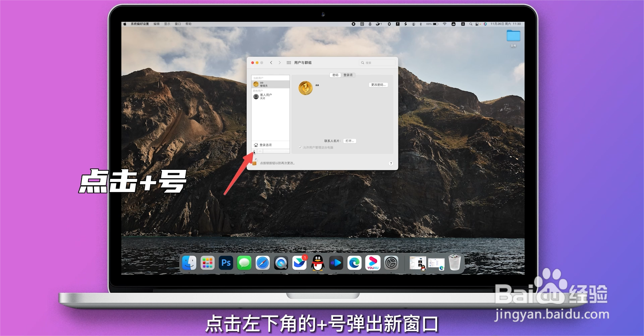Select 登录选项 with the home icon
The height and width of the screenshot is (336, 644).
(265, 145)
